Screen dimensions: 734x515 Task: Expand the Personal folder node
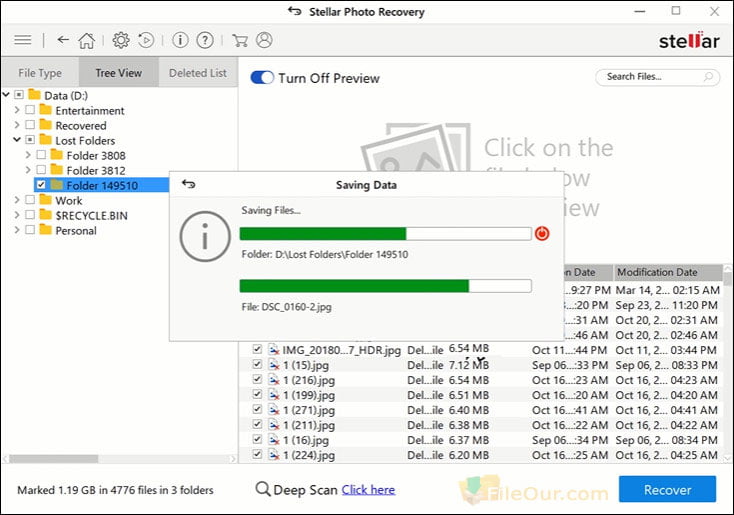[x=17, y=230]
